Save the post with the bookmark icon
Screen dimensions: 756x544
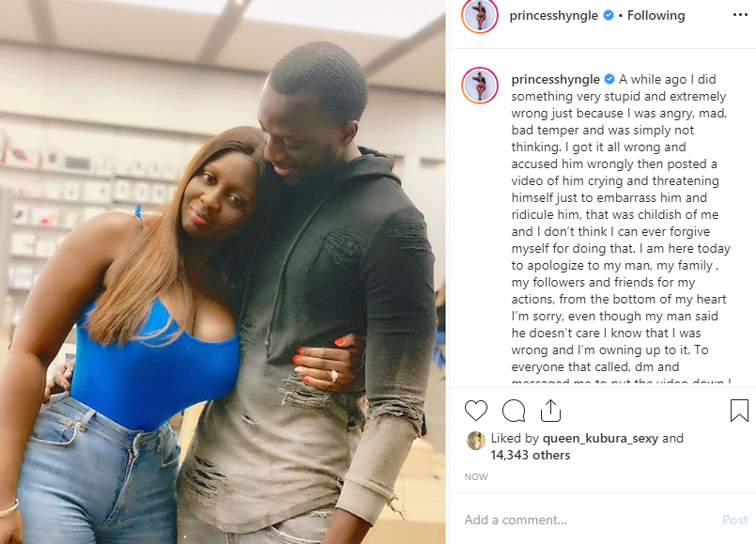point(739,411)
